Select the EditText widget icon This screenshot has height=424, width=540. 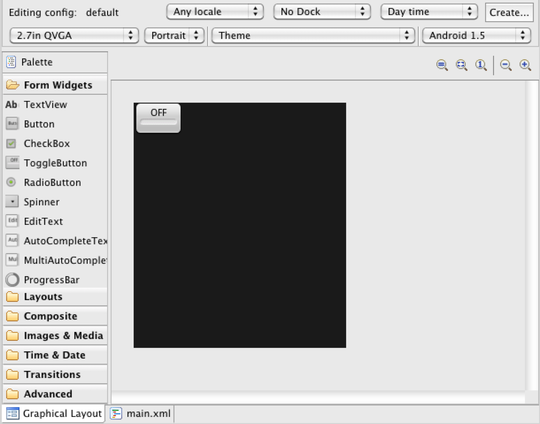[12, 221]
